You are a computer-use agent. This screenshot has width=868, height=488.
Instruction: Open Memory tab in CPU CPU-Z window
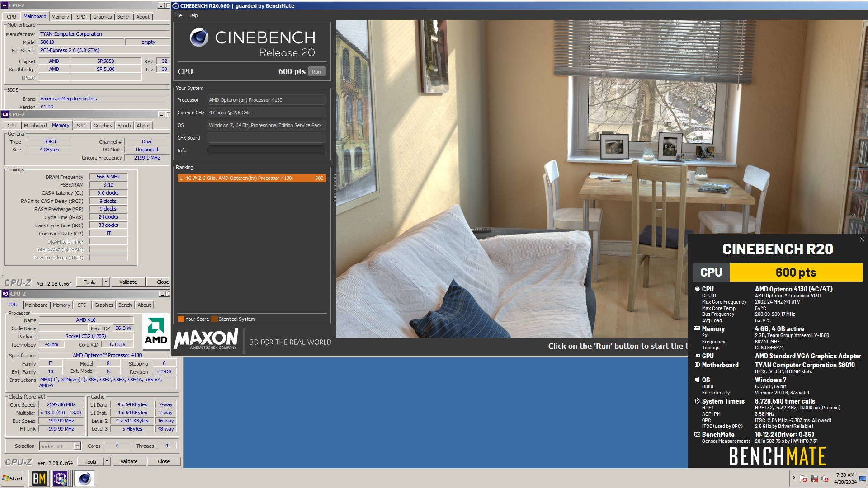click(x=61, y=305)
